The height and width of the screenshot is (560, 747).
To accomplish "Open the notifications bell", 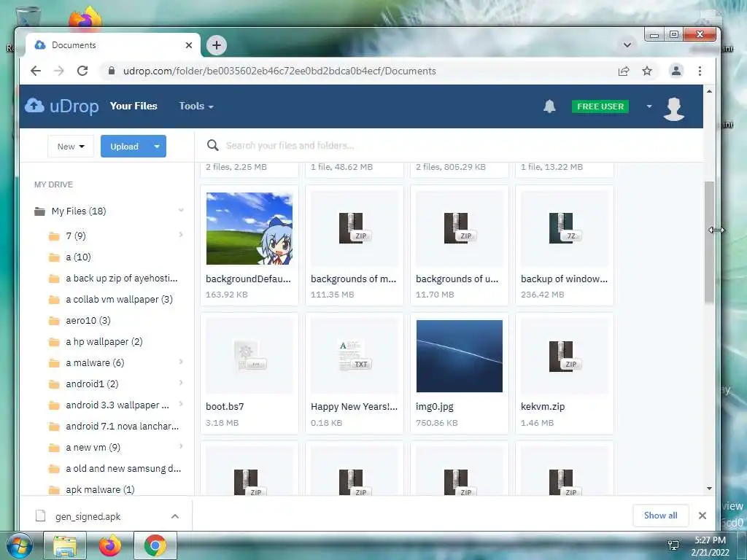I will click(549, 106).
